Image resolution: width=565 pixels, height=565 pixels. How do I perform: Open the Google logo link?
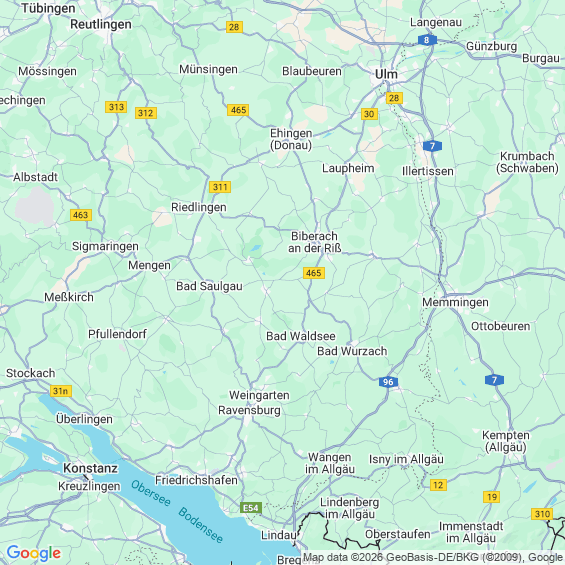34,553
